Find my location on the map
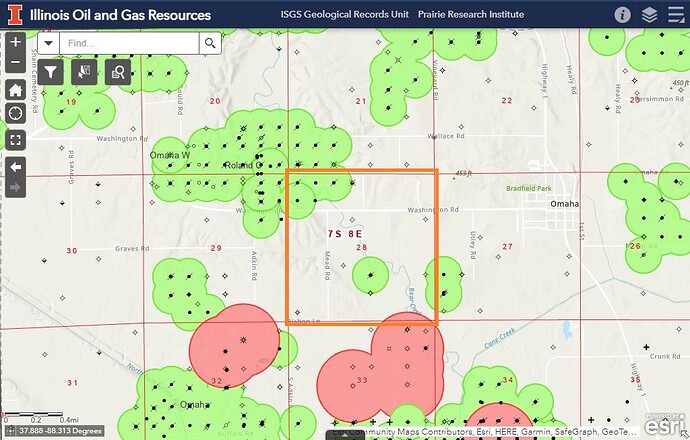This screenshot has width=690, height=440. point(15,114)
